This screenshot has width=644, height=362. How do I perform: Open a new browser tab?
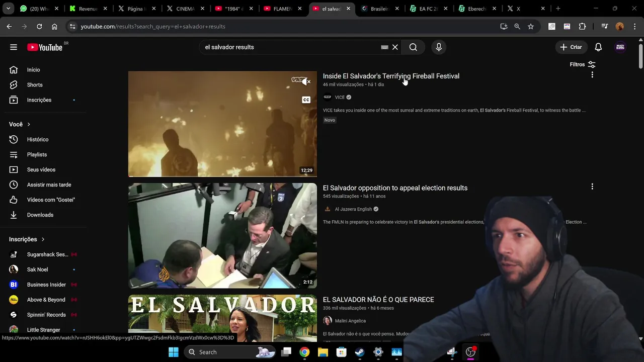click(x=558, y=9)
